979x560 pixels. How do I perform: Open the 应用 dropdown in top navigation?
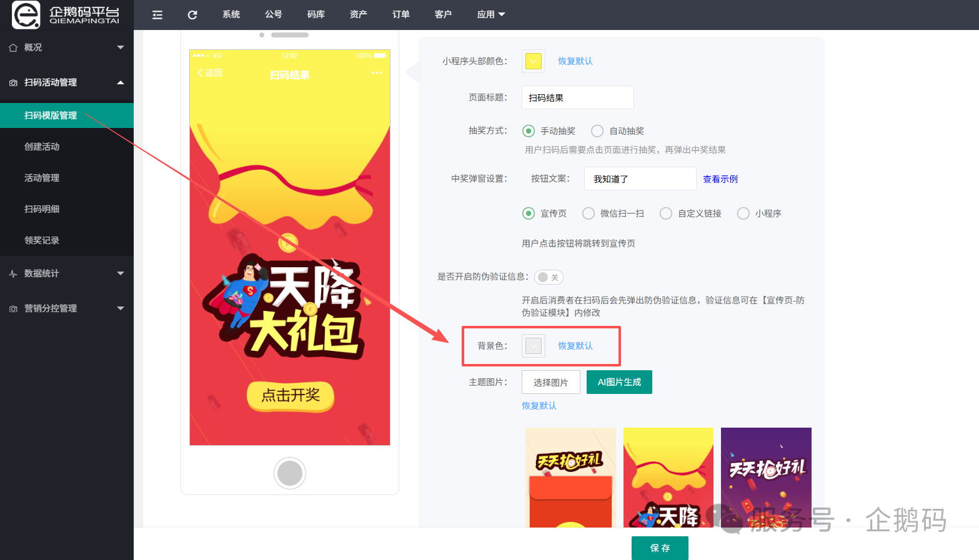coord(491,14)
